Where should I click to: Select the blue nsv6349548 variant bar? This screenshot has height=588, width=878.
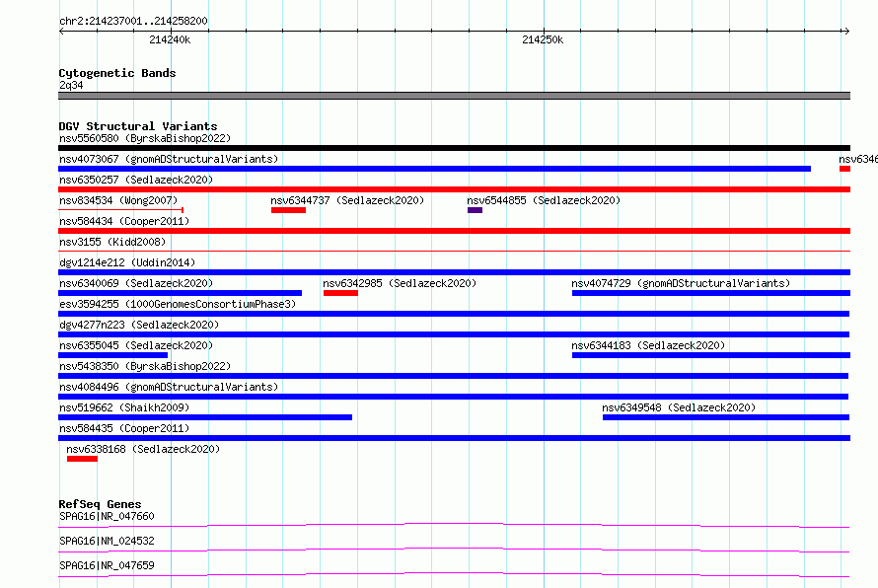pos(726,417)
